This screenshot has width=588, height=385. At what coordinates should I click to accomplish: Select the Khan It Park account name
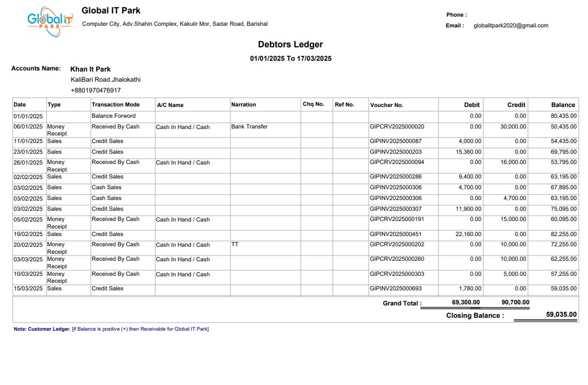tap(90, 69)
